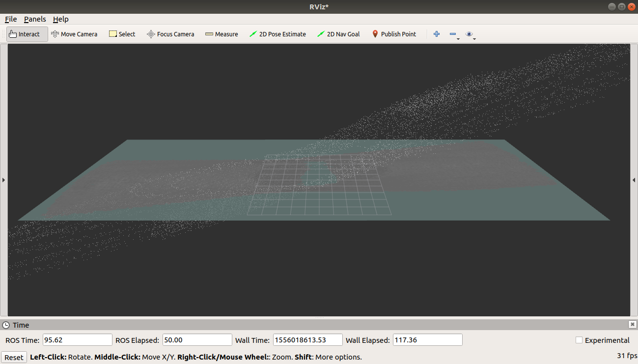Activate the Focus Camera tool
The height and width of the screenshot is (364, 638).
pyautogui.click(x=170, y=34)
